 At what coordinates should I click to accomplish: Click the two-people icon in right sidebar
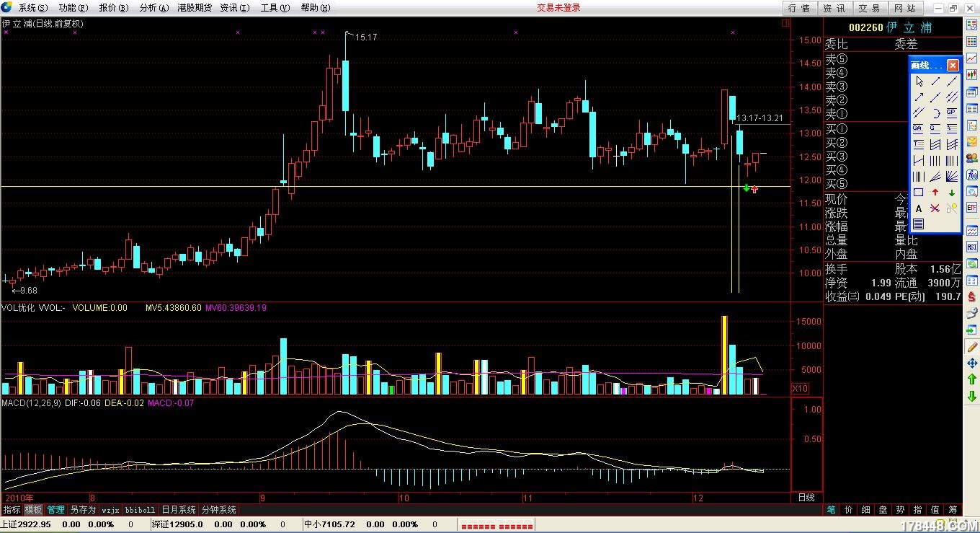(x=971, y=158)
